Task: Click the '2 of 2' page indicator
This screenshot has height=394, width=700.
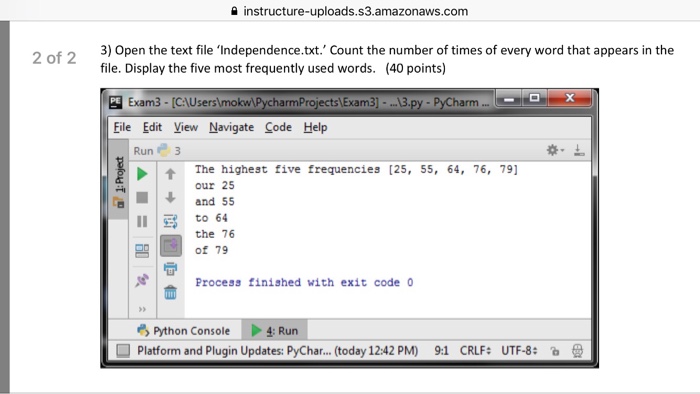Action: [x=54, y=58]
